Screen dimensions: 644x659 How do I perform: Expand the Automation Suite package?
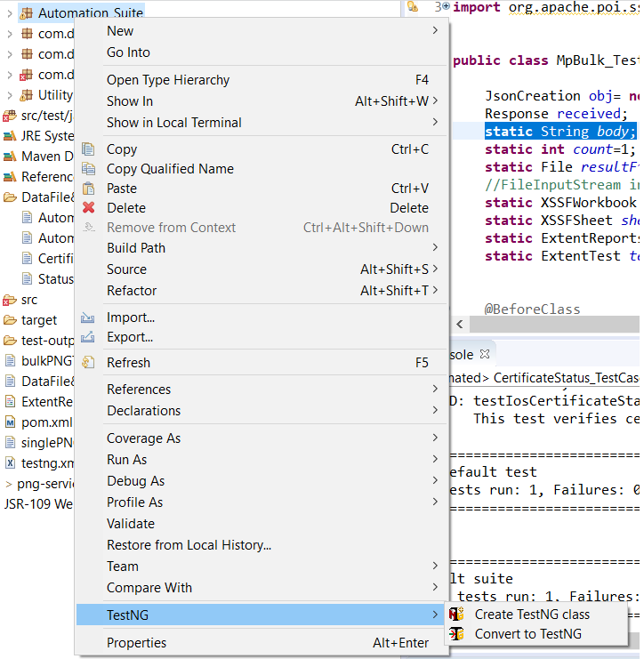tap(10, 13)
